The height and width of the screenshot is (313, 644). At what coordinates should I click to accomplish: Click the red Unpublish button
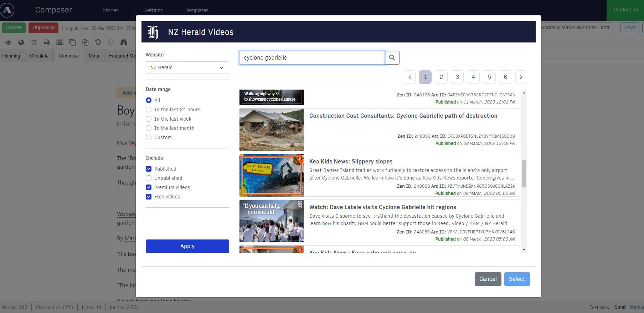click(x=43, y=28)
